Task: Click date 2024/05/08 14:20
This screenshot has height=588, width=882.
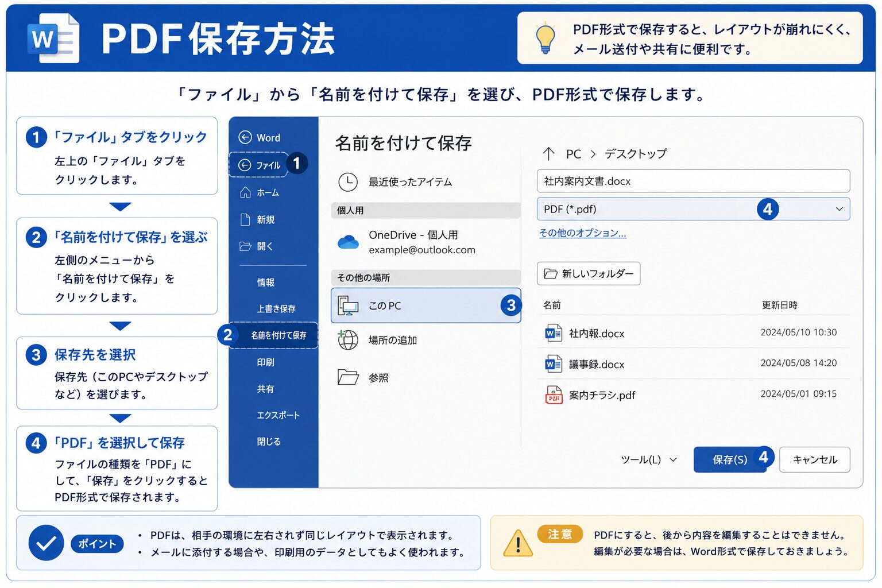Action: coord(799,363)
